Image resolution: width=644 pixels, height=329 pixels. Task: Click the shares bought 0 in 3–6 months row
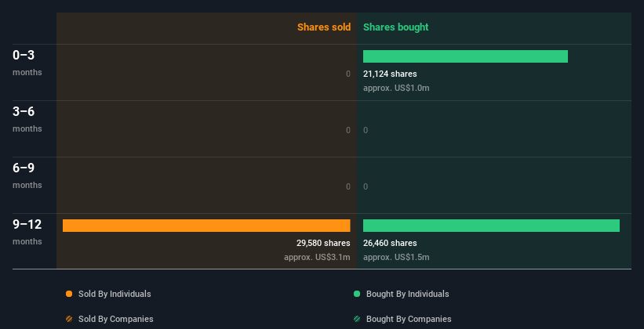(x=366, y=130)
